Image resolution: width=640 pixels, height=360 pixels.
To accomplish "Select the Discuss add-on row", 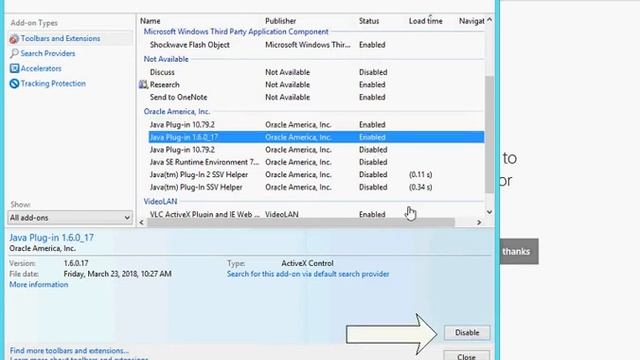I will click(316, 72).
